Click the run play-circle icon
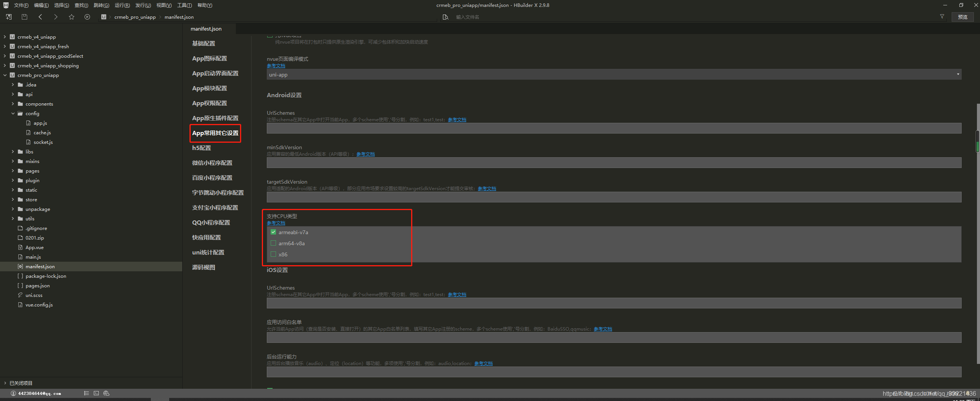 [87, 17]
